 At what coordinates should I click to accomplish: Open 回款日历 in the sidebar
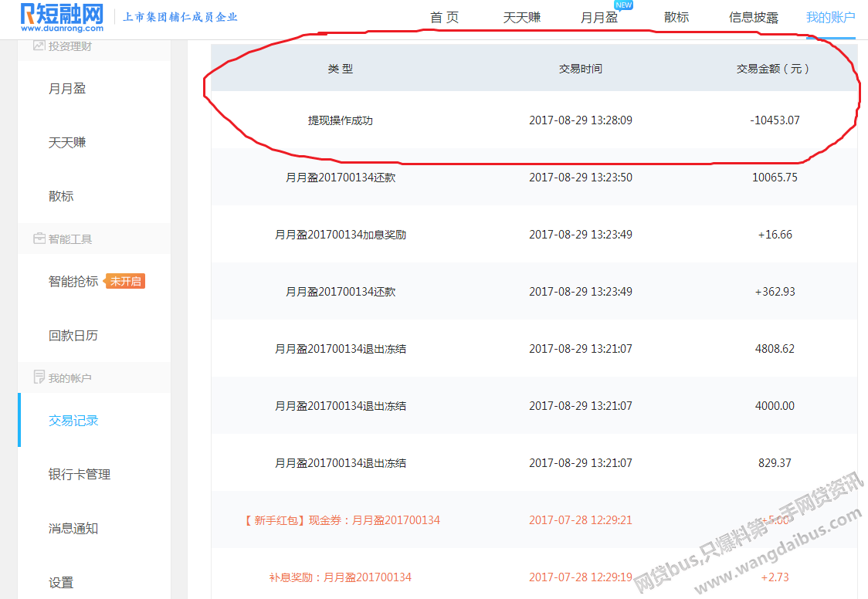tap(73, 336)
